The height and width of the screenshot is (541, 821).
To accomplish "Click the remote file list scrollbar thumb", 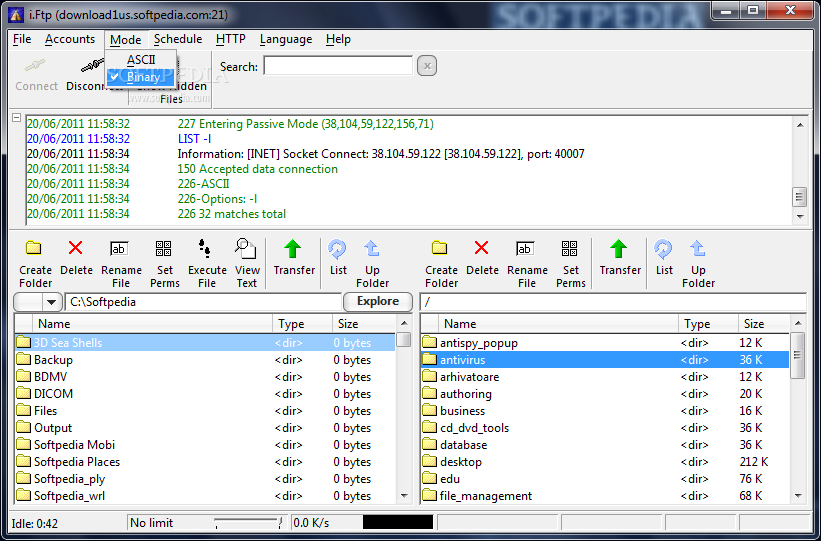I will 797,356.
